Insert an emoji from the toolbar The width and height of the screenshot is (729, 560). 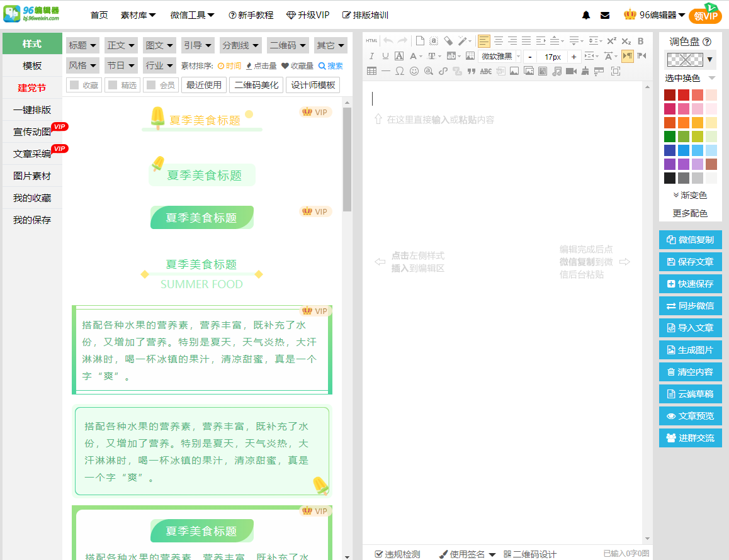click(x=414, y=70)
